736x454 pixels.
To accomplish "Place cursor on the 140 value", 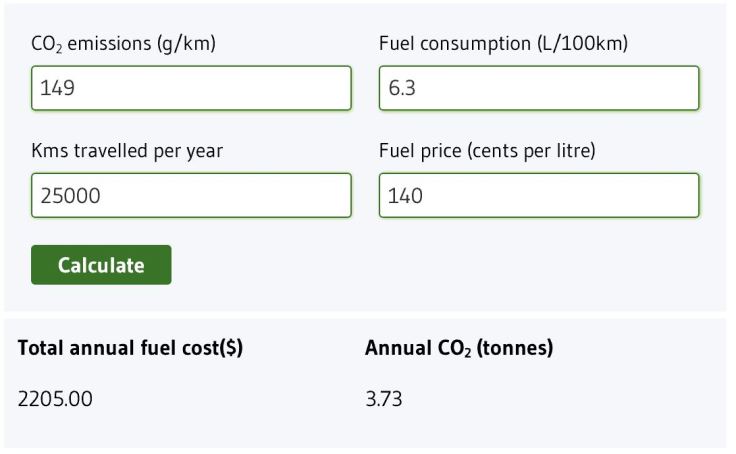I will (405, 196).
